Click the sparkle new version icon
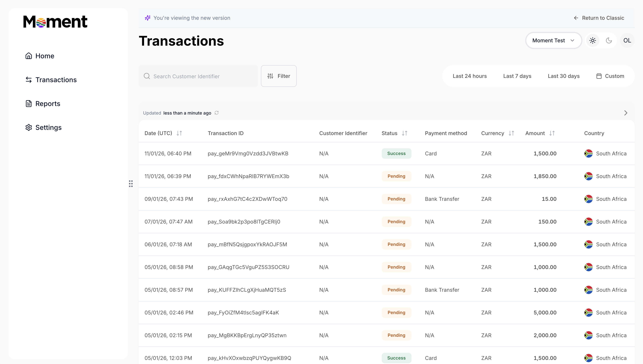Image resolution: width=643 pixels, height=364 pixels. pyautogui.click(x=148, y=18)
